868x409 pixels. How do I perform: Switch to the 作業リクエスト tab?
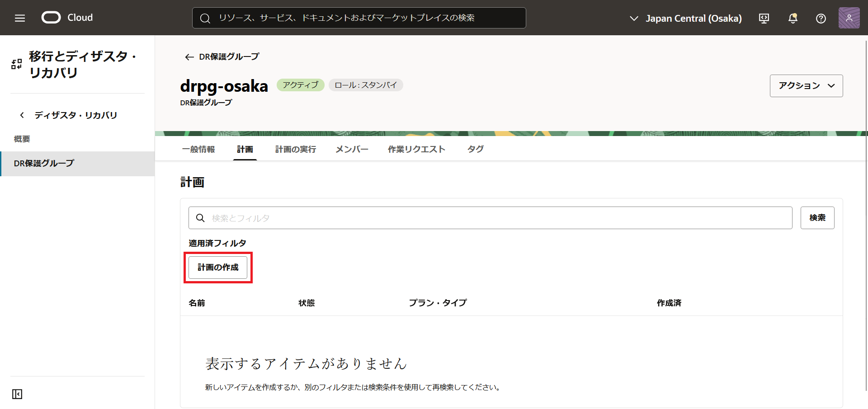[416, 149]
